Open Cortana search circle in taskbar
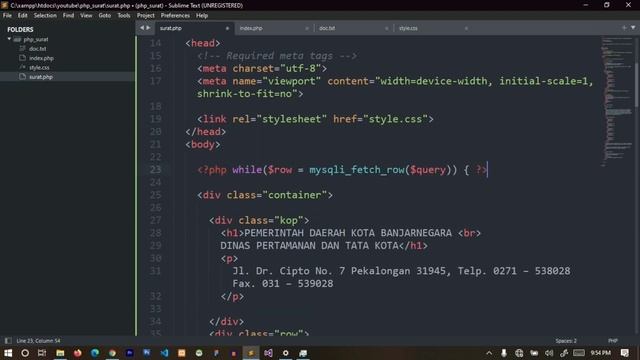Image resolution: width=640 pixels, height=360 pixels. (25, 353)
